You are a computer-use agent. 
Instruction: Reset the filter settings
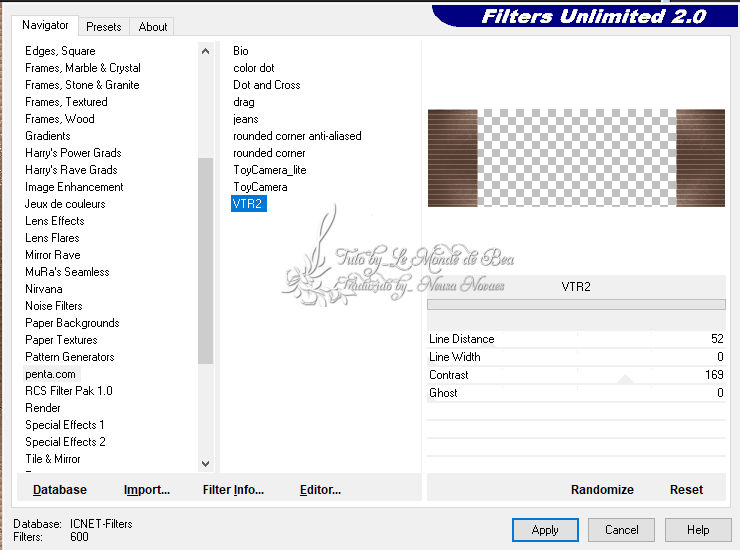(x=686, y=490)
